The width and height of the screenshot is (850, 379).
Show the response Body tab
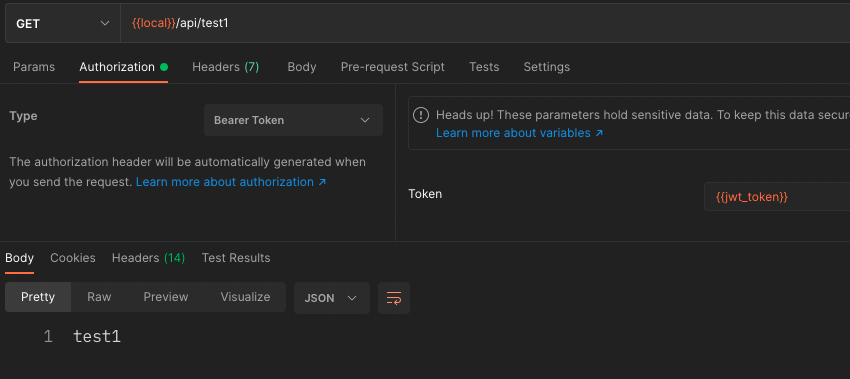point(20,258)
